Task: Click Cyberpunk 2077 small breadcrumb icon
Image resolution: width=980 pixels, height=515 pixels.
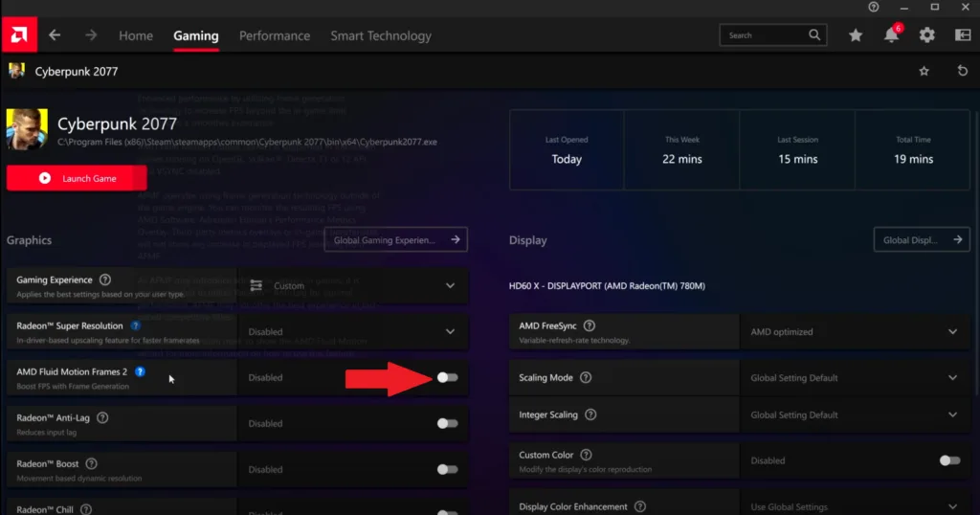Action: 16,71
